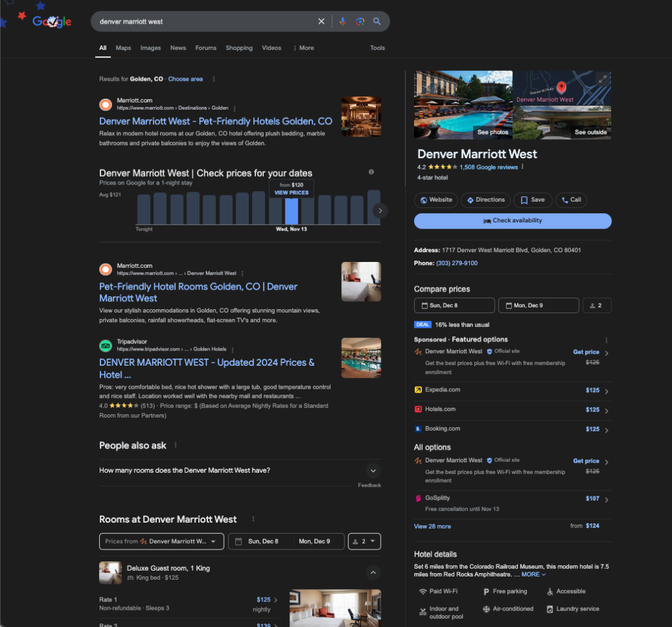Clear the search box with the X icon

pyautogui.click(x=321, y=22)
